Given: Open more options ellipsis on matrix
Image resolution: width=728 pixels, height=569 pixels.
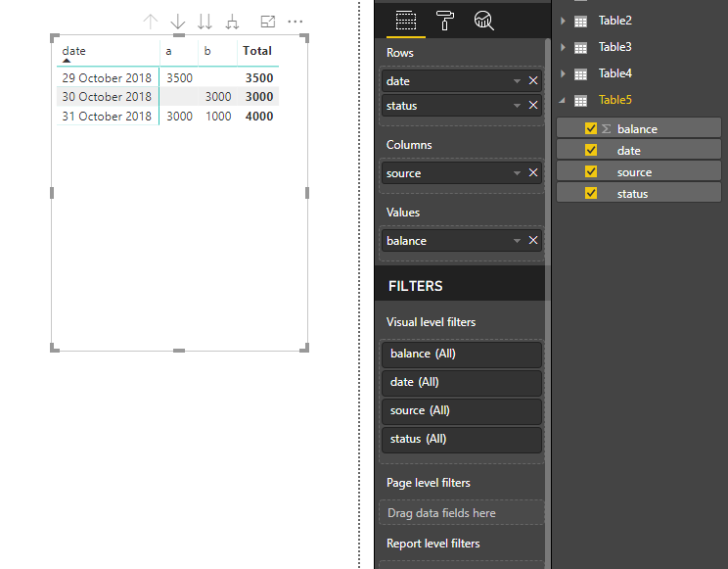Looking at the screenshot, I should click(x=296, y=22).
